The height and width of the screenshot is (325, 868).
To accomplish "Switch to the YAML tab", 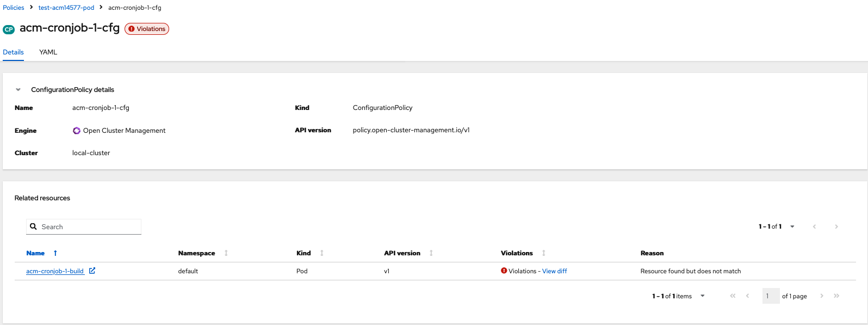I will [x=48, y=52].
